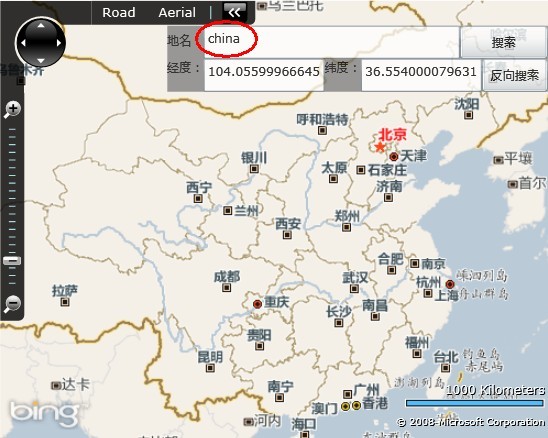This screenshot has width=548, height=438.
Task: Click the 北京 capital star marker
Action: click(380, 146)
